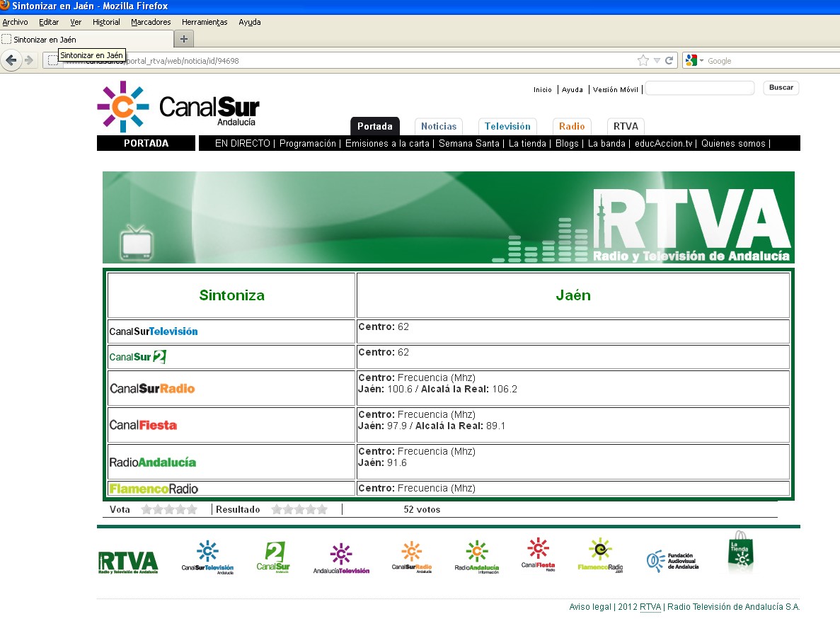Viewport: 840px width, 619px height.
Task: Open La Tienda shopping bag icon
Action: coord(740,552)
